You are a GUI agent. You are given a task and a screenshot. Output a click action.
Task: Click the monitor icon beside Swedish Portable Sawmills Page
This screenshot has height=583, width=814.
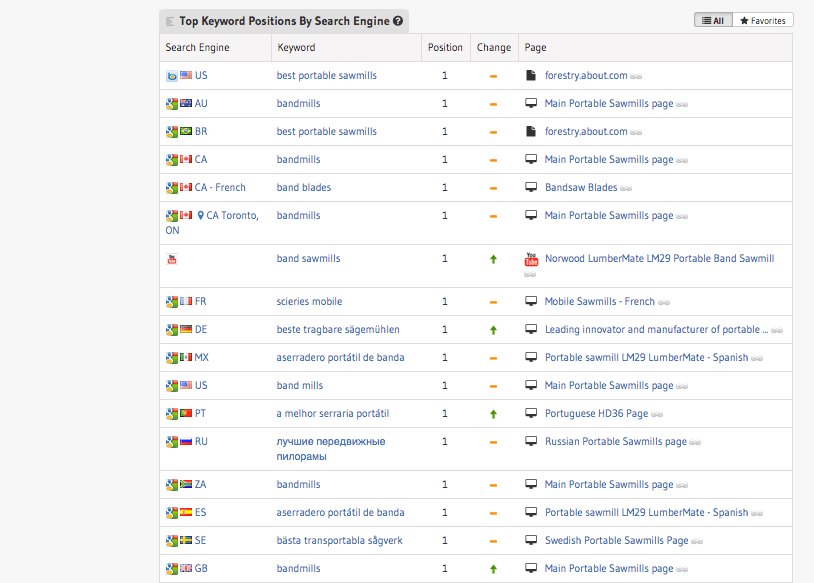click(532, 541)
